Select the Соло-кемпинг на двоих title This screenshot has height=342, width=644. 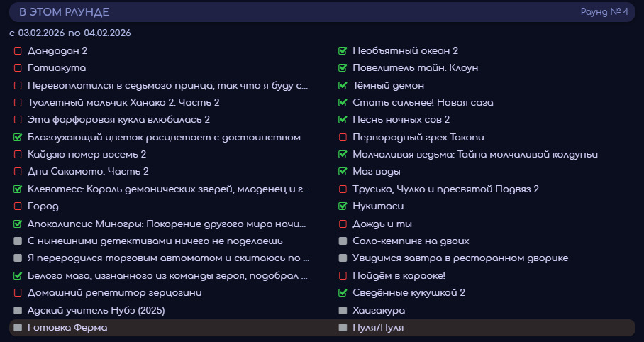pos(411,241)
